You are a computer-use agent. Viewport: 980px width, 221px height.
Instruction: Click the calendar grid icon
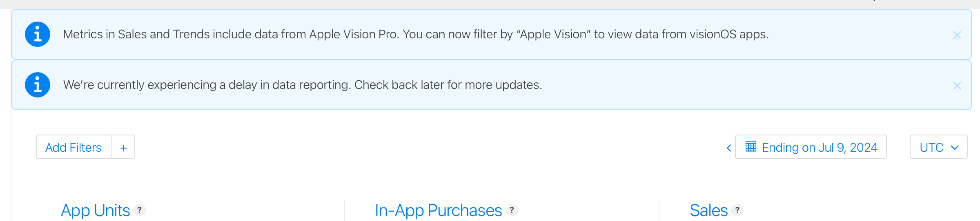pyautogui.click(x=751, y=146)
